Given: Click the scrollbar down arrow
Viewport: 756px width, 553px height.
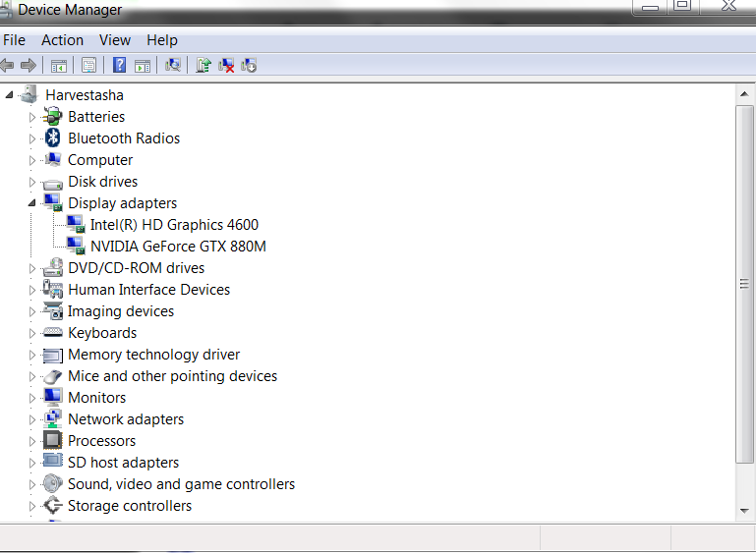Looking at the screenshot, I should [x=744, y=511].
